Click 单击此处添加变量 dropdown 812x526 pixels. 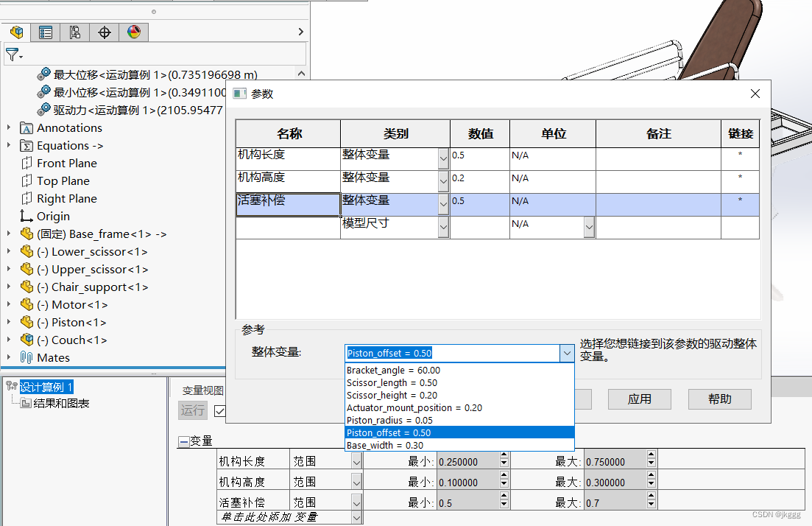356,517
